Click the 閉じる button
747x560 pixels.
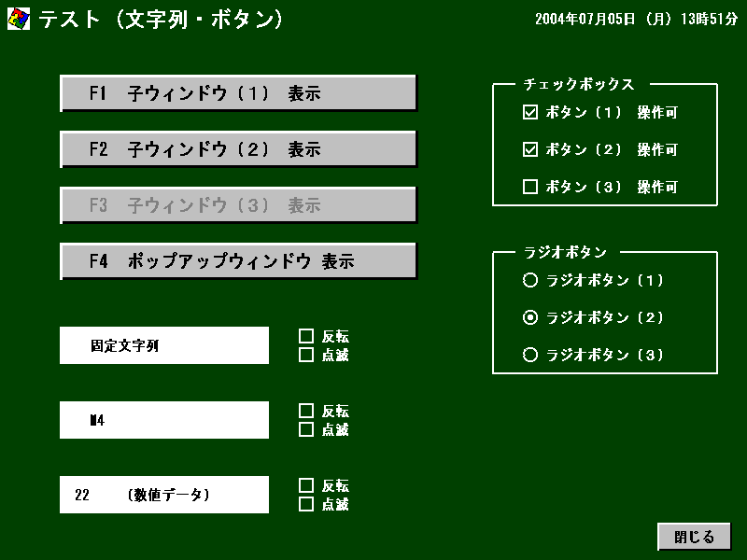[694, 537]
